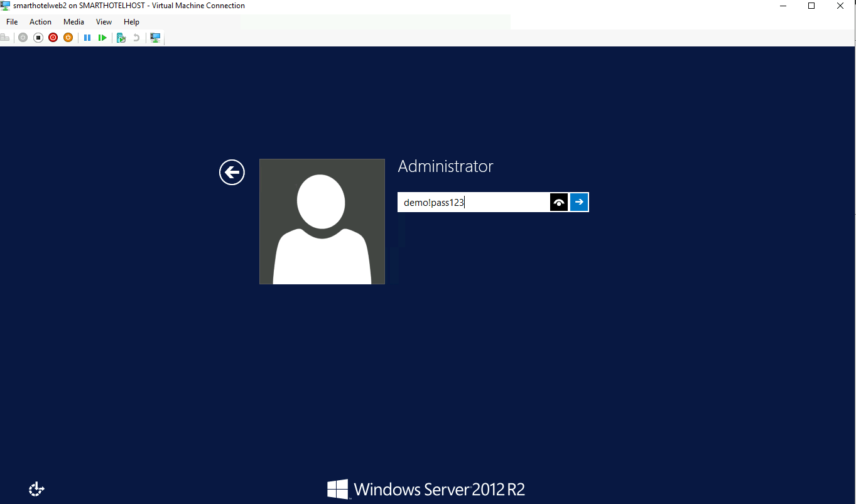Image resolution: width=856 pixels, height=504 pixels.
Task: Turn off the VM with the stop icon
Action: pos(38,38)
